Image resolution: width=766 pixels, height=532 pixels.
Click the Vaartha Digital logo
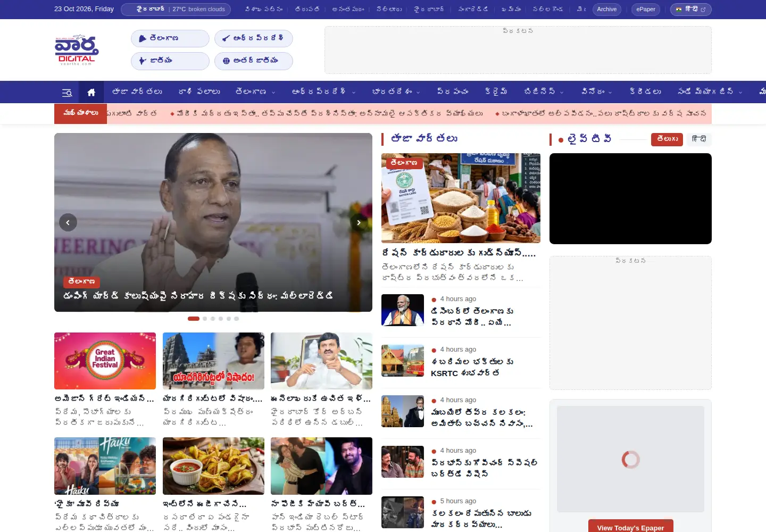77,50
